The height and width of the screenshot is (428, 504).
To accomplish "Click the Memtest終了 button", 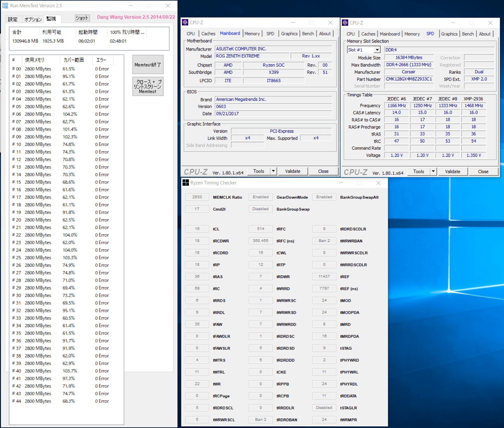I will tap(148, 65).
